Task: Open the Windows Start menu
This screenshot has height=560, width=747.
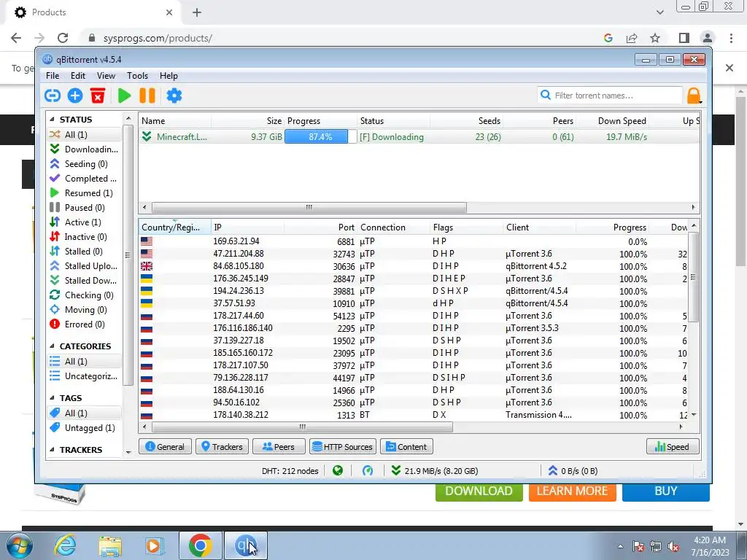Action: point(19,545)
